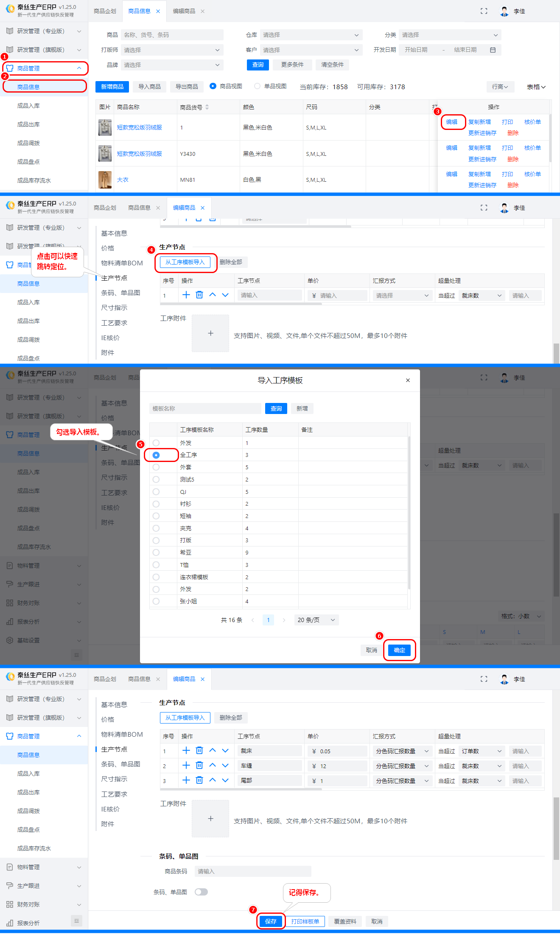Click the 保存 button
560x935 pixels.
(x=271, y=921)
